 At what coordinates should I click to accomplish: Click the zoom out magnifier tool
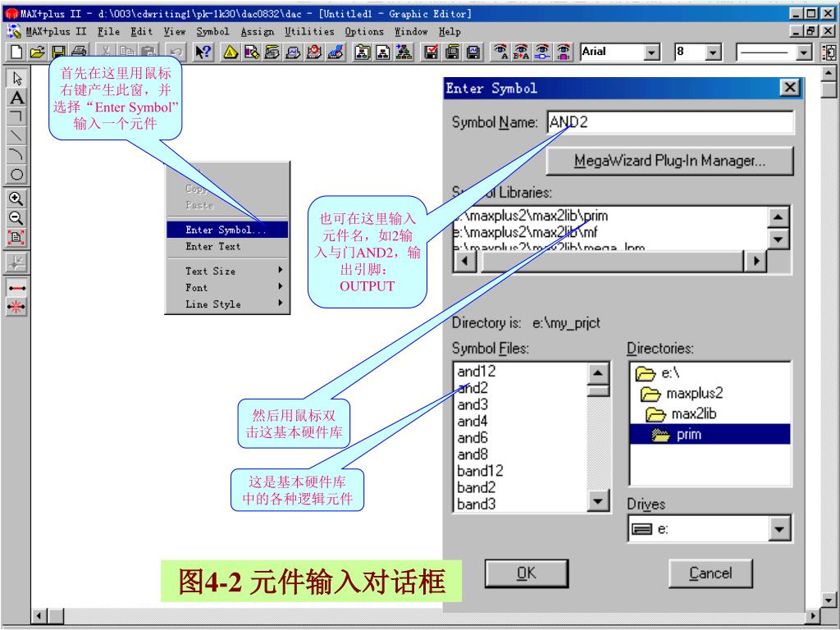tap(16, 218)
